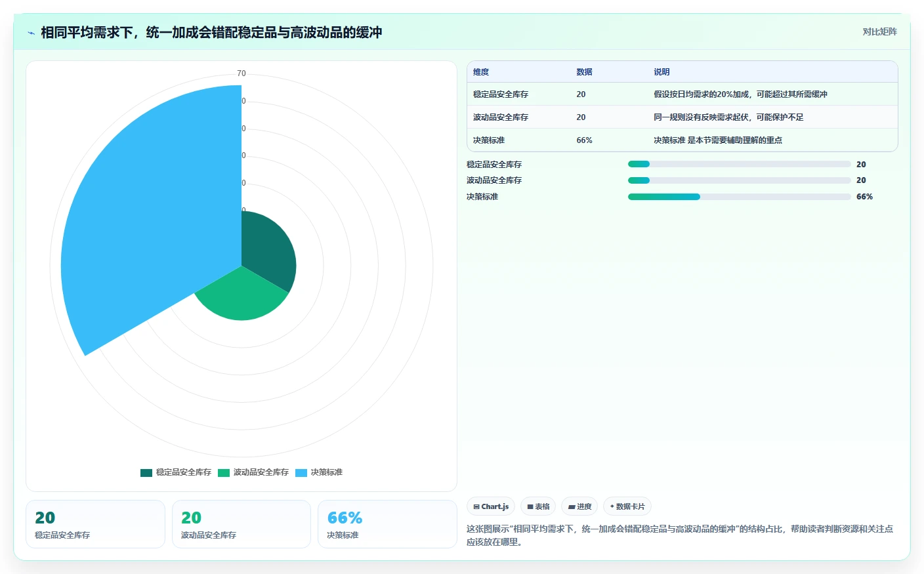Click the chart axis label 70
Image resolution: width=924 pixels, height=574 pixels.
point(241,73)
